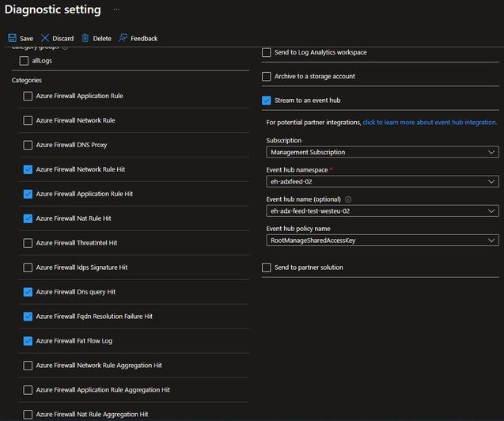Click the Diagnostic setting page title
Image resolution: width=504 pixels, height=421 pixels.
(53, 9)
